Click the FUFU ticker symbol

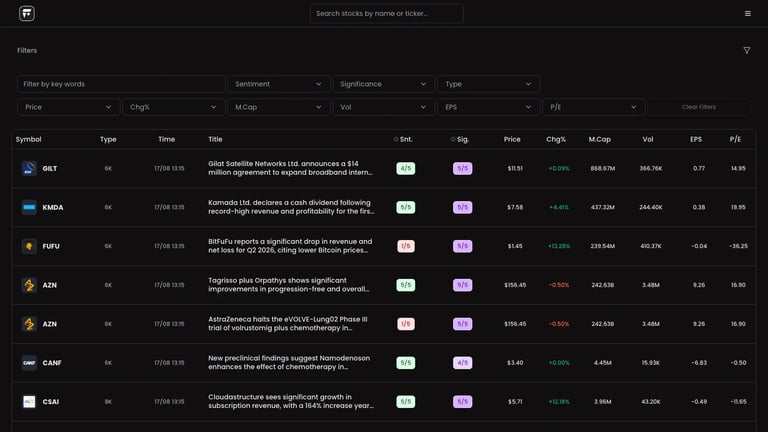(51, 246)
